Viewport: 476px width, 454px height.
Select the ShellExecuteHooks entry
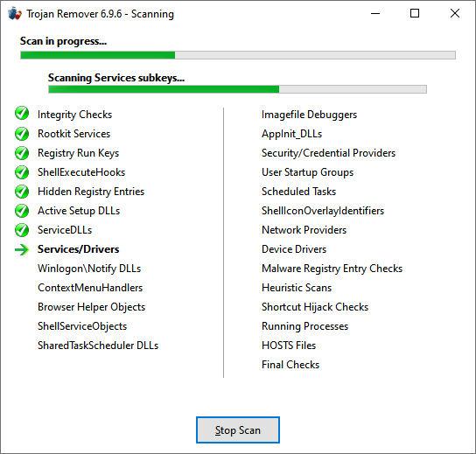[81, 172]
